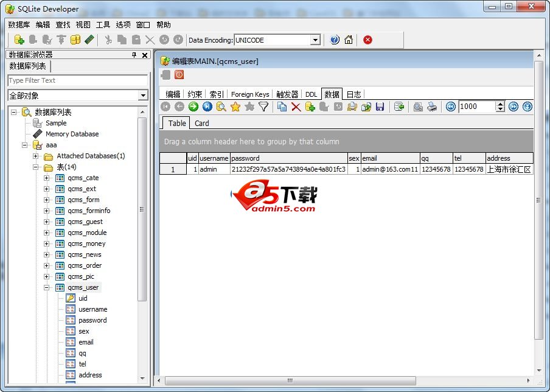The width and height of the screenshot is (550, 392).
Task: Expand the qcms_news table node
Action: [46, 254]
